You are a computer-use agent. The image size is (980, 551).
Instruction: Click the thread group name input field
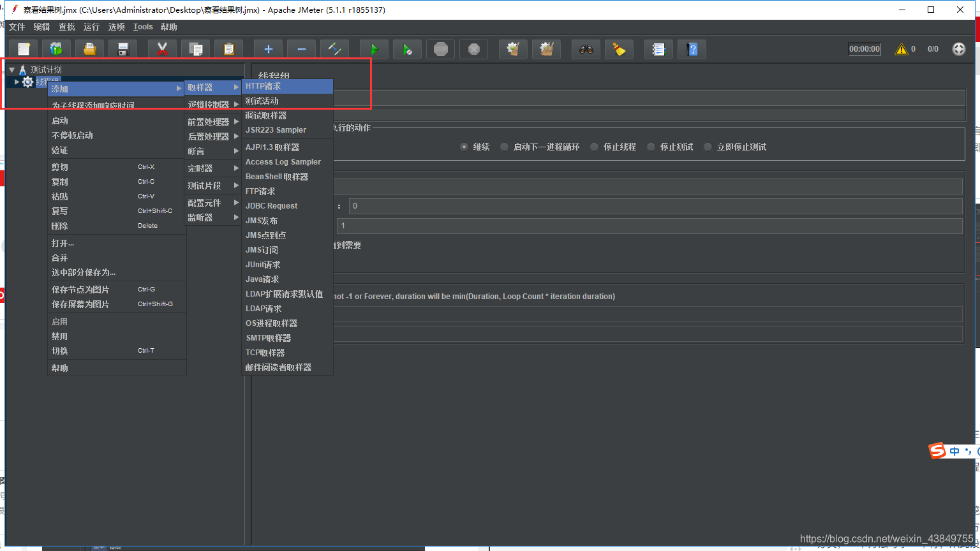pyautogui.click(x=648, y=98)
